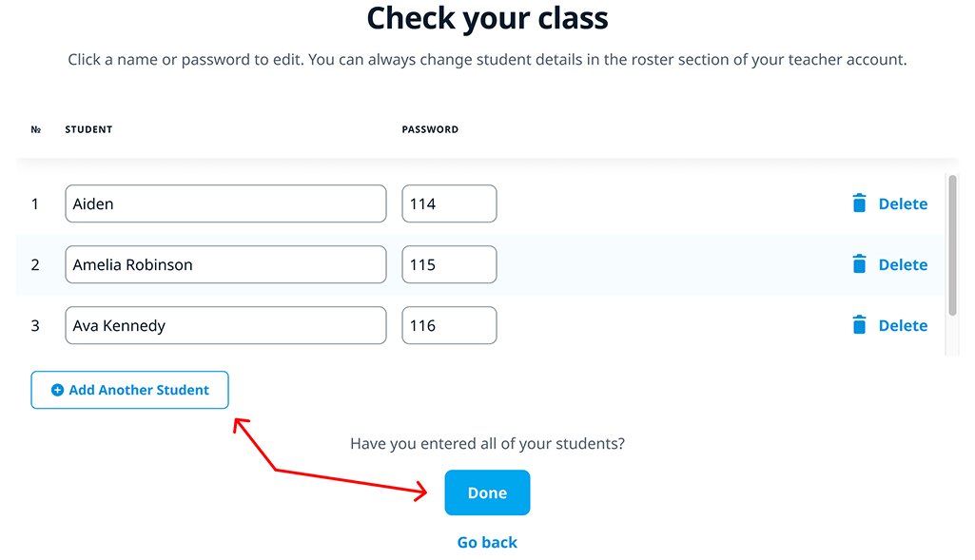This screenshot has height=560, width=975.
Task: Edit the Aiden student name field
Action: point(225,203)
